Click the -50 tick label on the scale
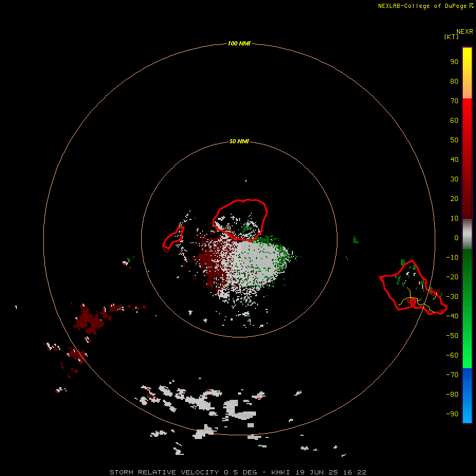476x476 pixels. [x=452, y=335]
